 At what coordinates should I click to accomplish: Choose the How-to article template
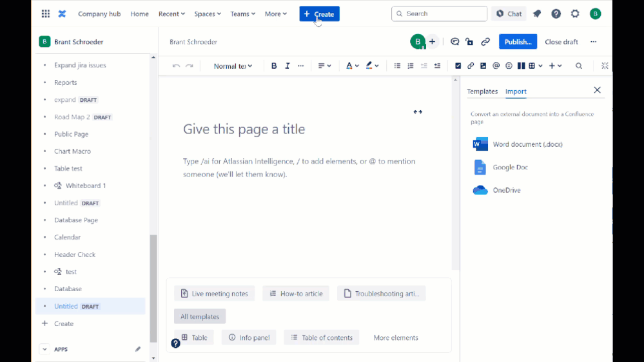point(296,294)
